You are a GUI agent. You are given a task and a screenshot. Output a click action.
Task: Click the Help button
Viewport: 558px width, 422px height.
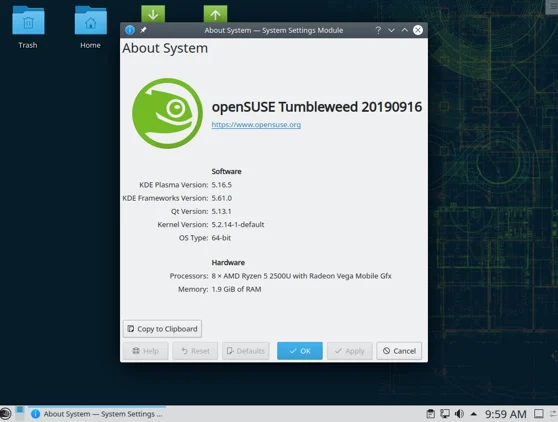(146, 351)
